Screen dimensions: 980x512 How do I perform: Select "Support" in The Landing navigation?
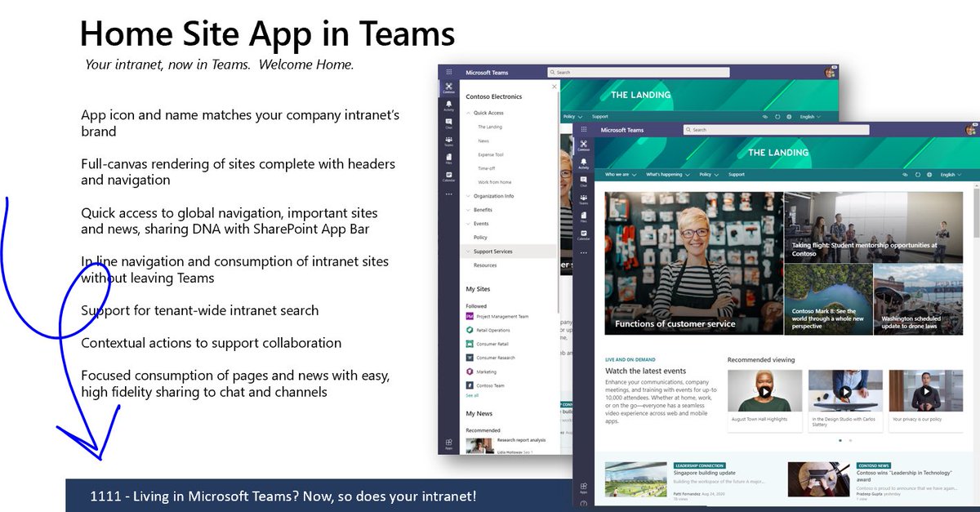737,175
